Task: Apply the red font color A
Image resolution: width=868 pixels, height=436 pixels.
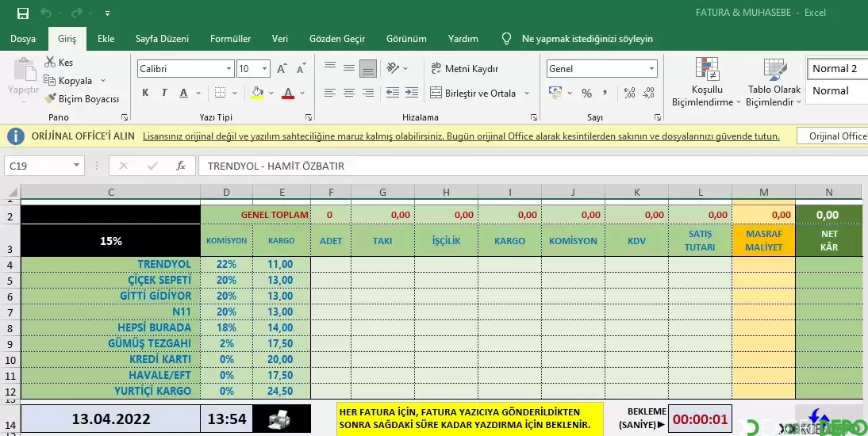Action: [288, 93]
